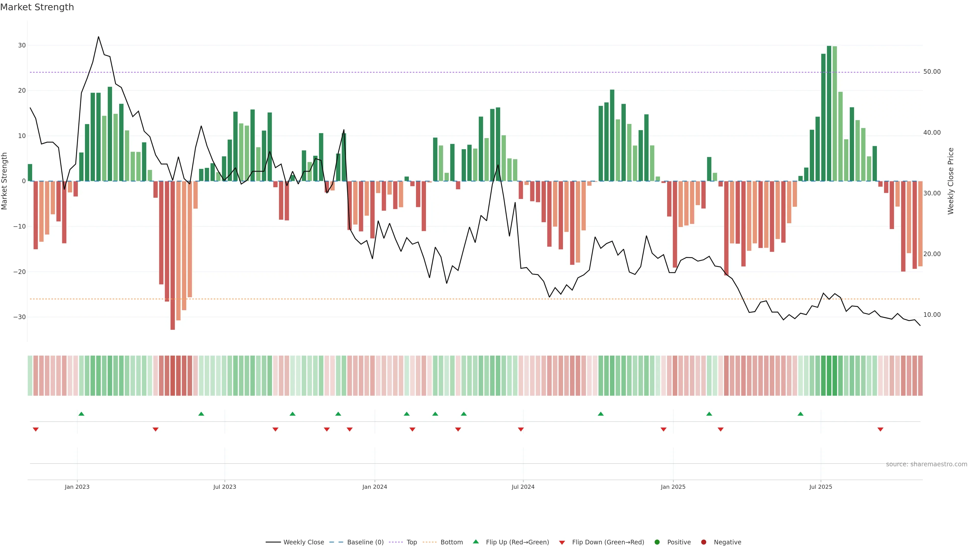Click Flip Up green triangle legend icon
Image resolution: width=980 pixels, height=551 pixels.
coord(475,542)
